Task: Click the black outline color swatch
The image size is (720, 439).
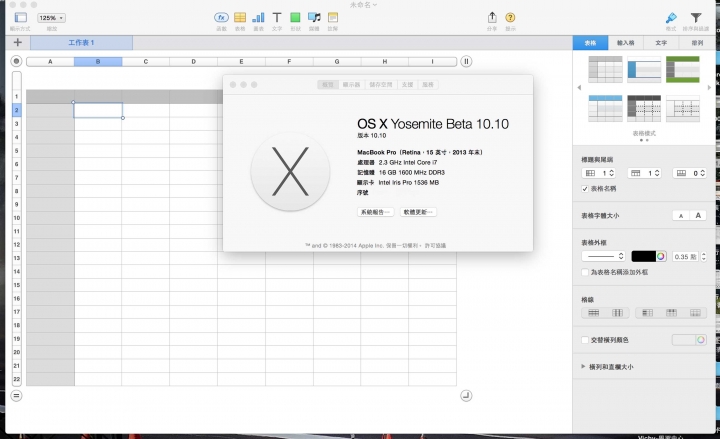Action: click(643, 256)
